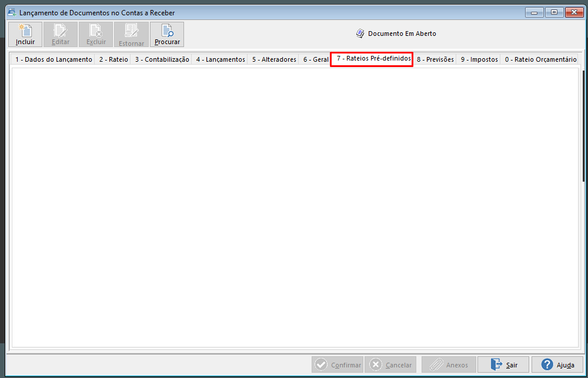
Task: Open the 8 - Previsões tab
Action: coord(435,59)
